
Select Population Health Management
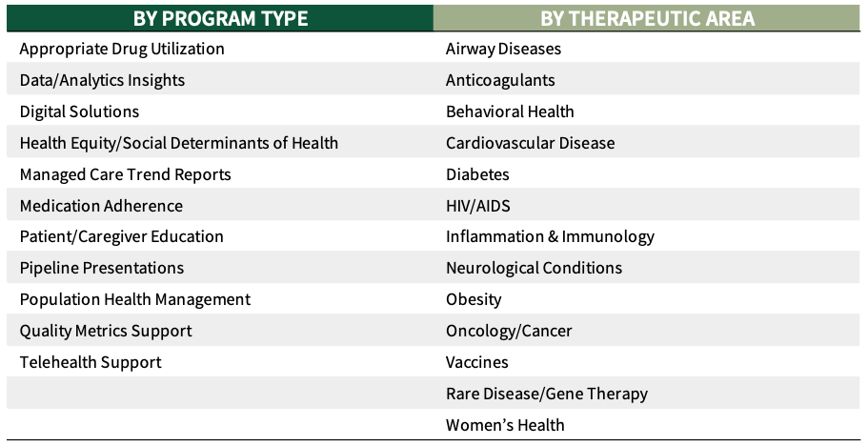pos(135,299)
